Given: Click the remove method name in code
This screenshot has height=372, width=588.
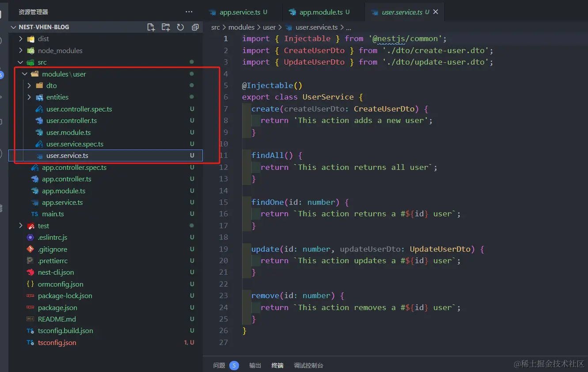Looking at the screenshot, I should [266, 295].
